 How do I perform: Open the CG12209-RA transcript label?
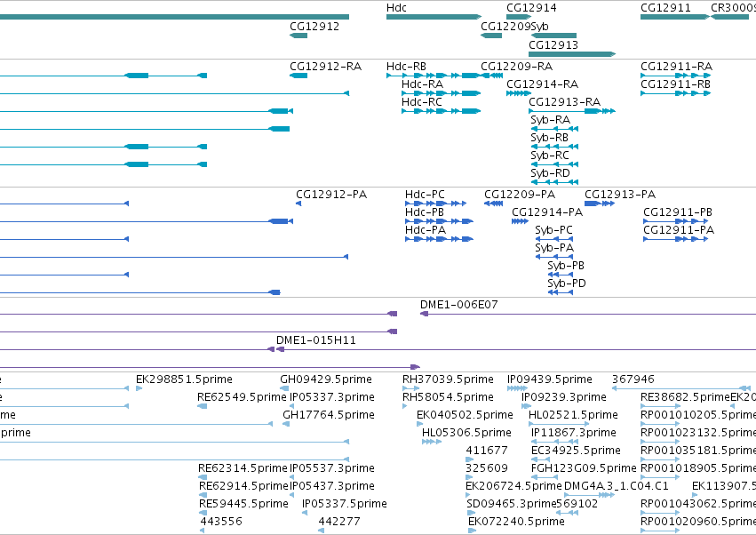pyautogui.click(x=516, y=66)
